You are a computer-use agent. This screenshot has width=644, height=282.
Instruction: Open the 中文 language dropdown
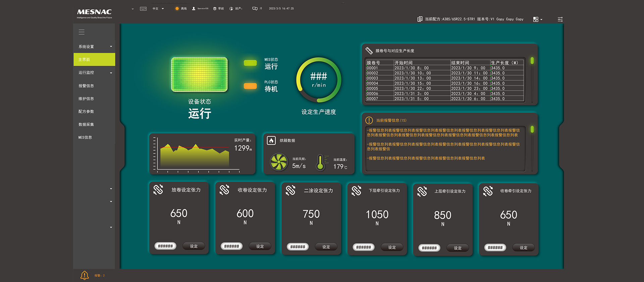point(158,9)
